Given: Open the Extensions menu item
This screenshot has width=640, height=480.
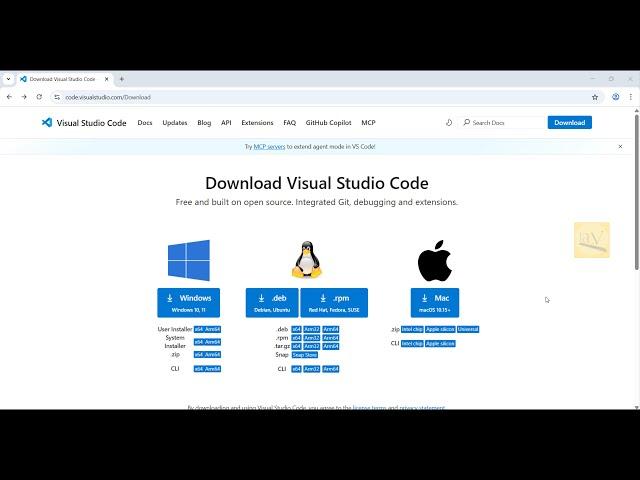Looking at the screenshot, I should click(257, 122).
